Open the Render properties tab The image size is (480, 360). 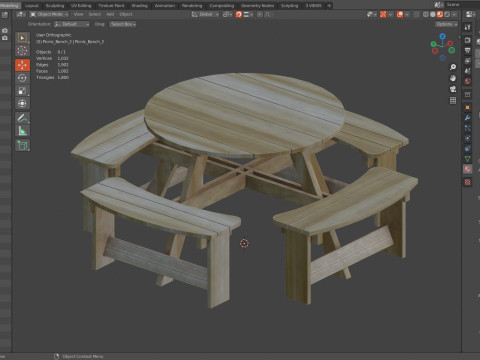pyautogui.click(x=468, y=40)
